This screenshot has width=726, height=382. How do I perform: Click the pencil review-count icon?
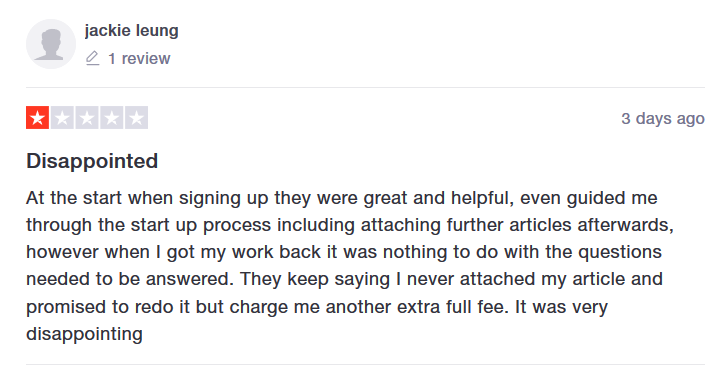tap(93, 58)
